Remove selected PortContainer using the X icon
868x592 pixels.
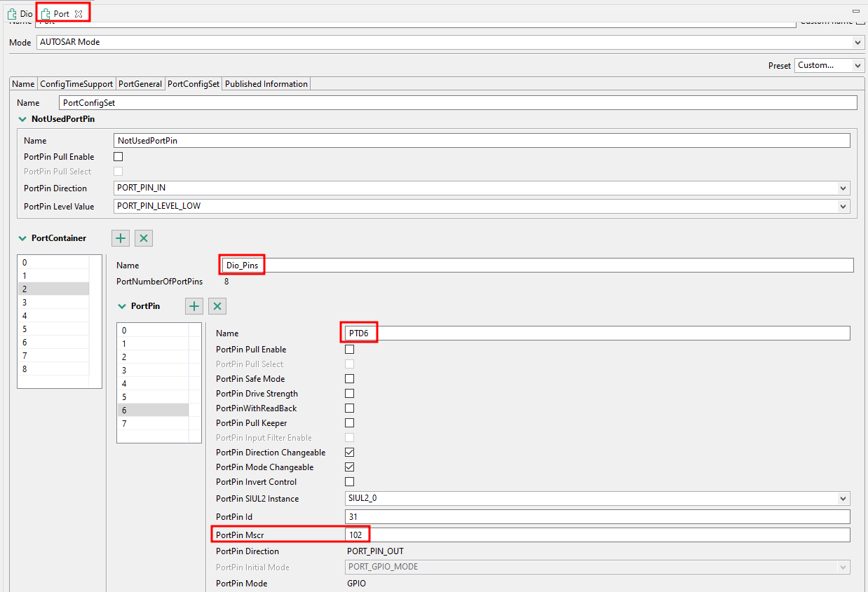point(143,238)
